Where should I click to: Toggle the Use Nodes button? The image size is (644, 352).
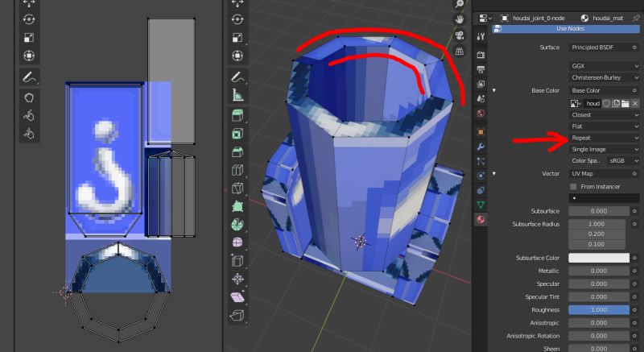(566, 29)
